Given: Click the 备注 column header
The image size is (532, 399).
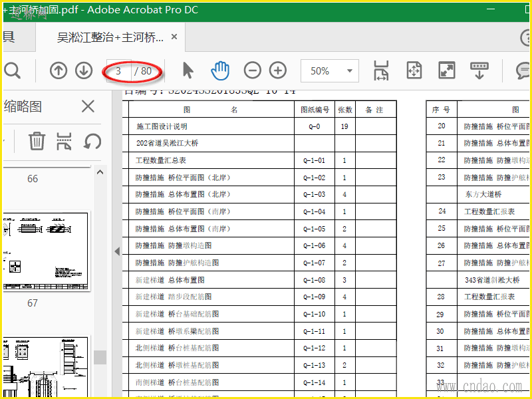Looking at the screenshot, I should pos(374,110).
